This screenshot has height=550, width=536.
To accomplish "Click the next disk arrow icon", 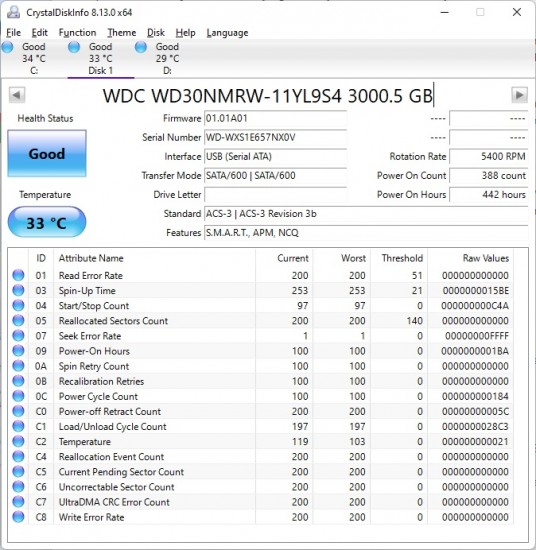I will pyautogui.click(x=520, y=95).
